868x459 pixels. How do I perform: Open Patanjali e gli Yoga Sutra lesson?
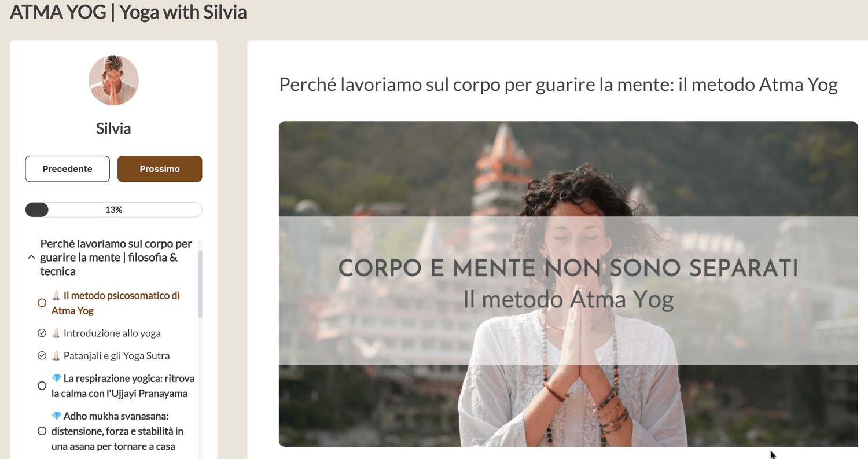[x=116, y=355]
